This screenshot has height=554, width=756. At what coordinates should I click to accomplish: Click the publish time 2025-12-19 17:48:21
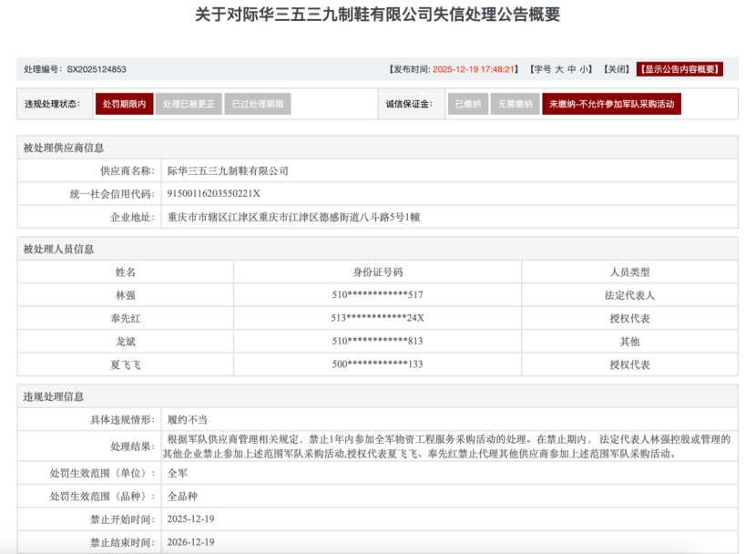coord(475,69)
